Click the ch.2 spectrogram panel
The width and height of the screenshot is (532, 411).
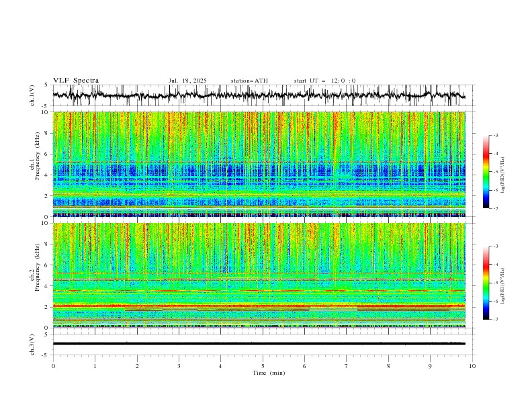coord(259,275)
